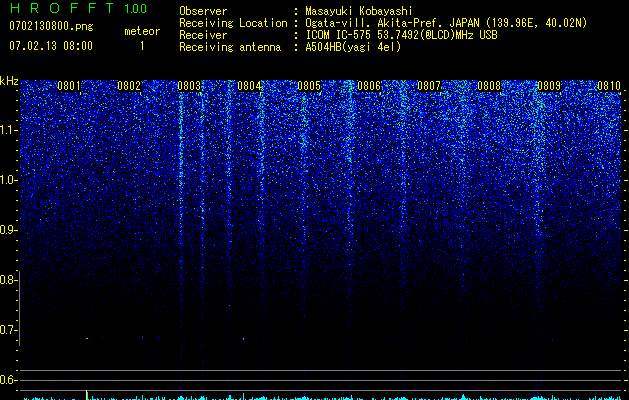Viewport: 629px width, 400px height.
Task: Click the 0809 time marker
Action: [549, 86]
